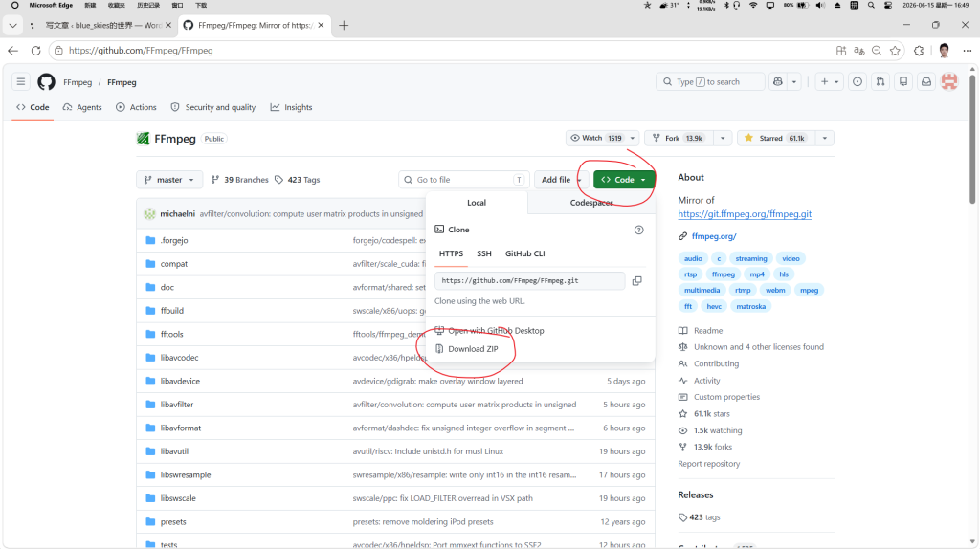Switch to the Codespaces tab

[591, 203]
